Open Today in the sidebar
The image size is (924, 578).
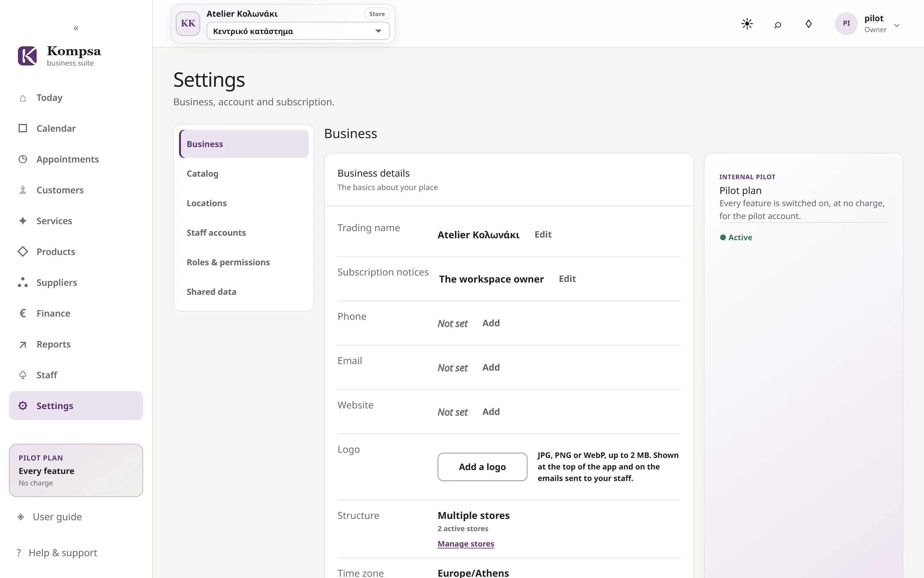click(x=76, y=98)
